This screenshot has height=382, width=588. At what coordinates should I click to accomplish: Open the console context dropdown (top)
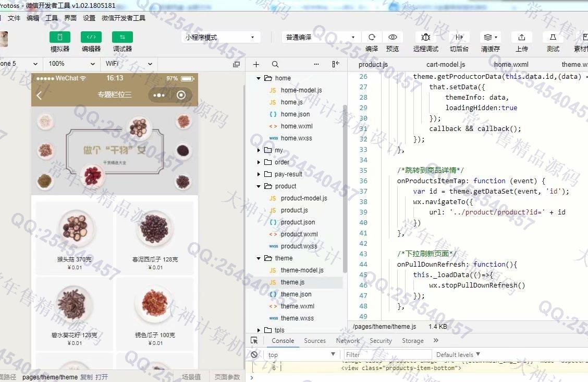tap(301, 355)
